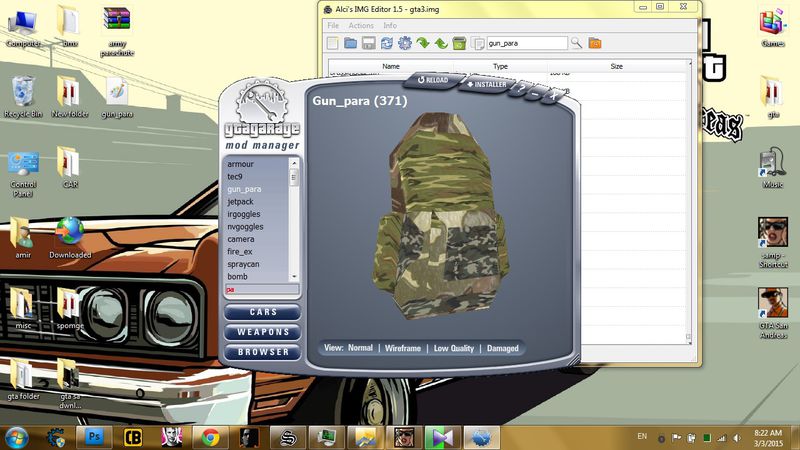Click the gun para file icon on desktop
Screen dimensions: 800x450
pyautogui.click(x=117, y=98)
